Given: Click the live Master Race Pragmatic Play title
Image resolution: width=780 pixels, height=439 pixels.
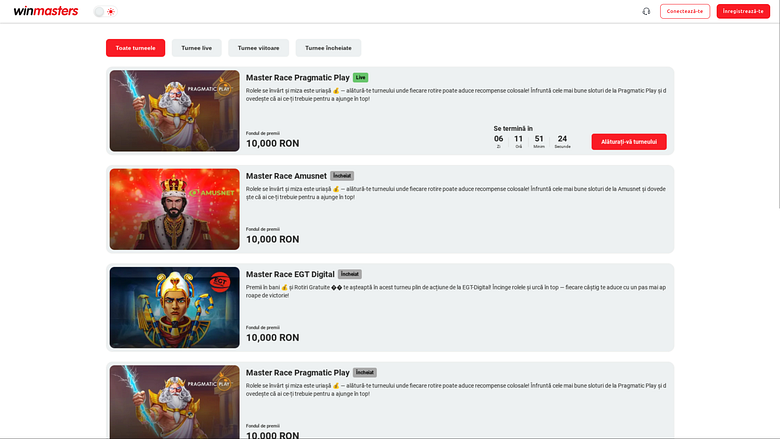Looking at the screenshot, I should (297, 78).
